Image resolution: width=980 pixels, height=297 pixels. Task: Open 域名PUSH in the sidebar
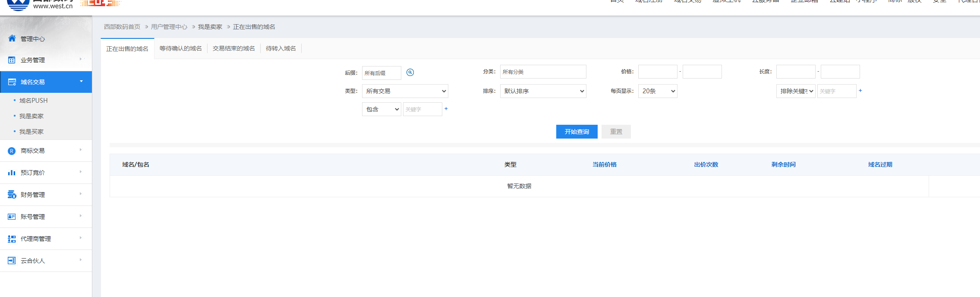click(33, 101)
